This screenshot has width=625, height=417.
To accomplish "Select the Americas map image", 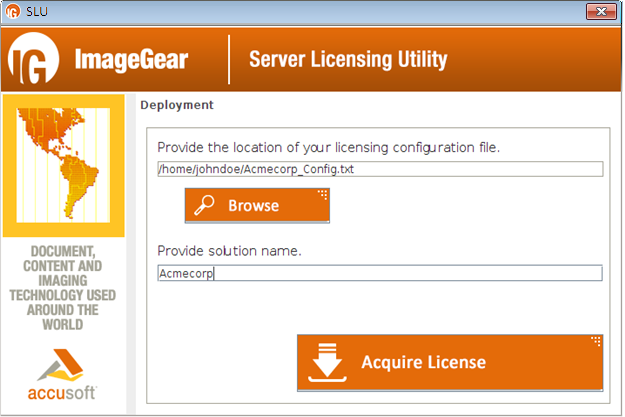I will click(62, 163).
